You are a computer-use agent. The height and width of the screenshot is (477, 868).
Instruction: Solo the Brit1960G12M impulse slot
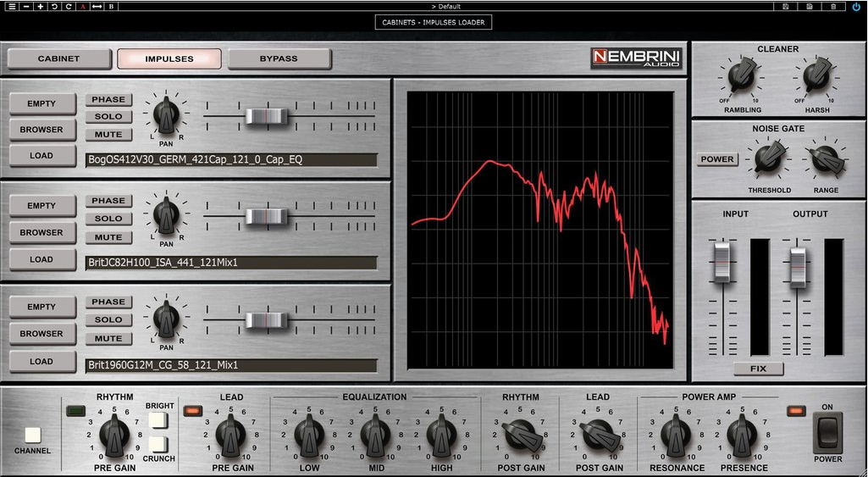(x=108, y=319)
